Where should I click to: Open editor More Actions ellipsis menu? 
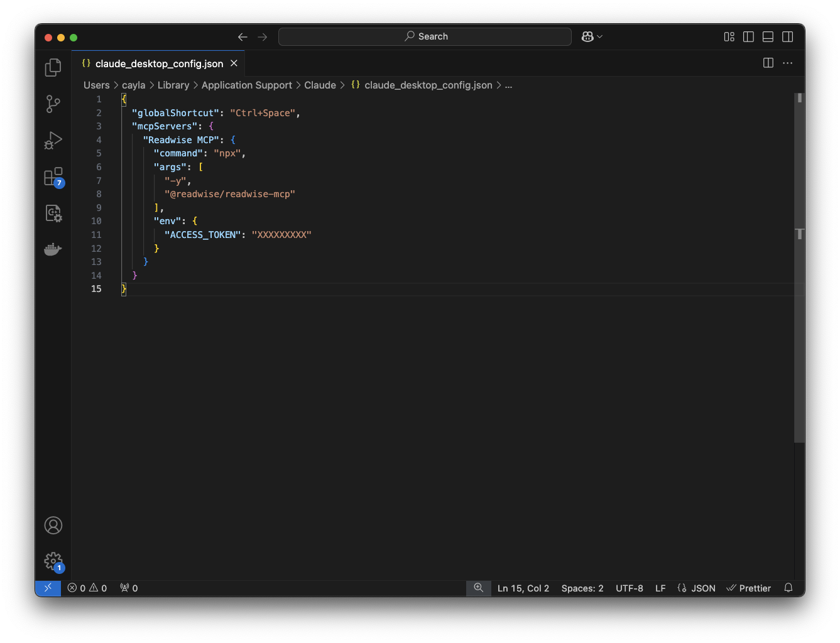click(787, 63)
